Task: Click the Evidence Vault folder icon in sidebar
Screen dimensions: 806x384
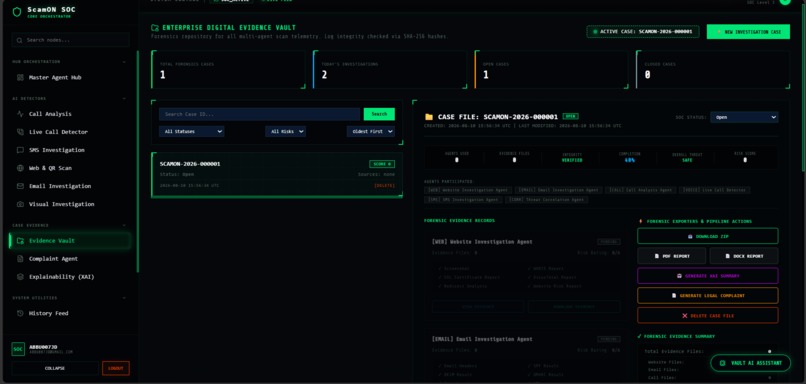Action: [20, 241]
